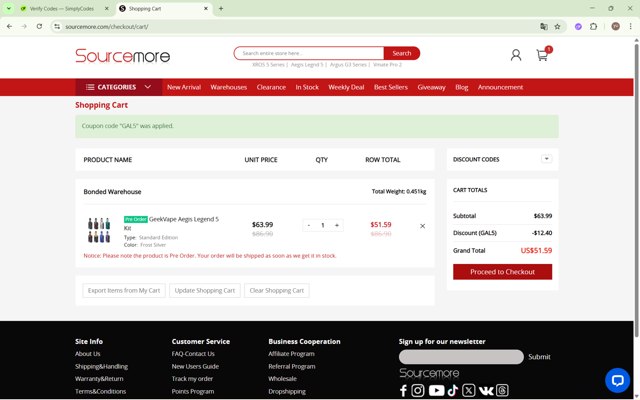This screenshot has width=640, height=400.
Task: Open browser extensions puzzle icon
Action: click(593, 27)
